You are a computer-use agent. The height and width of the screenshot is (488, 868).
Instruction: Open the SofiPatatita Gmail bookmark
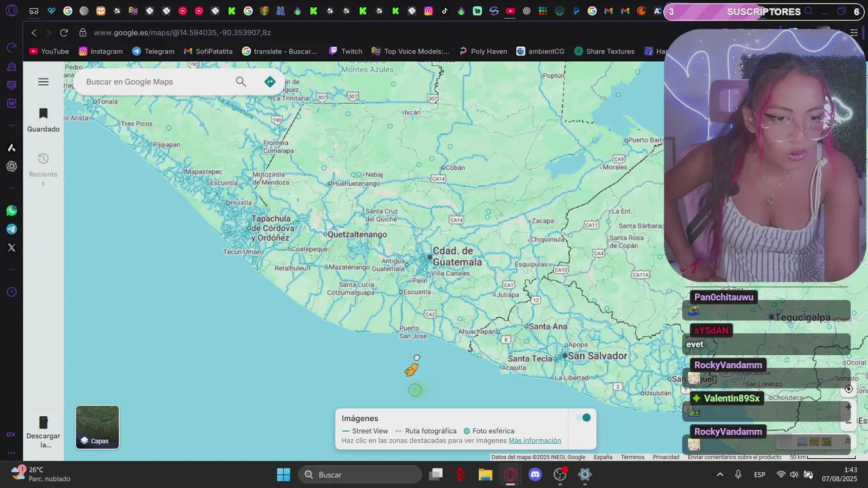[208, 52]
